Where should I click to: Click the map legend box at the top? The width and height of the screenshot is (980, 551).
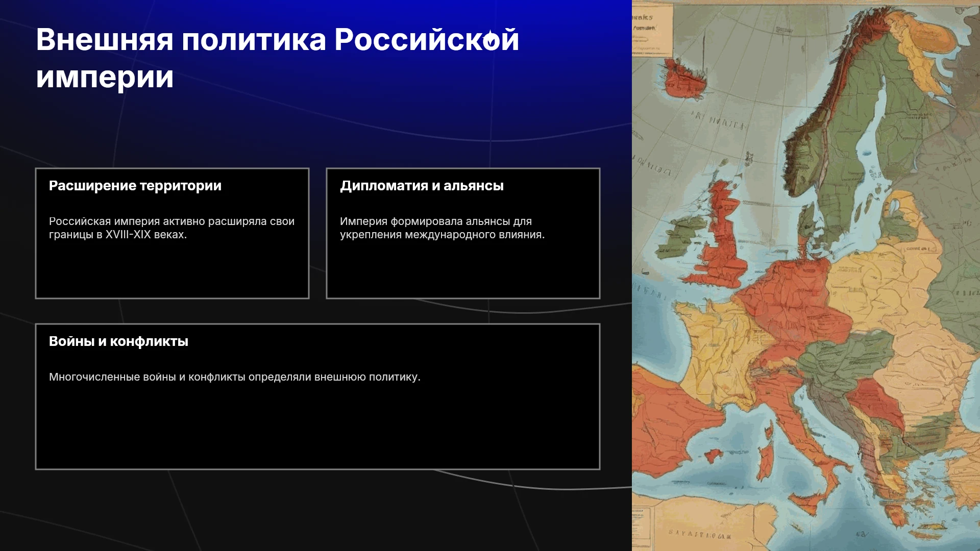click(653, 29)
